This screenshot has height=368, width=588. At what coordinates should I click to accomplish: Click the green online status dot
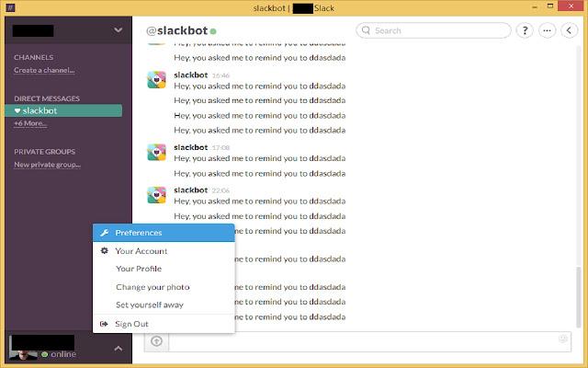click(45, 354)
